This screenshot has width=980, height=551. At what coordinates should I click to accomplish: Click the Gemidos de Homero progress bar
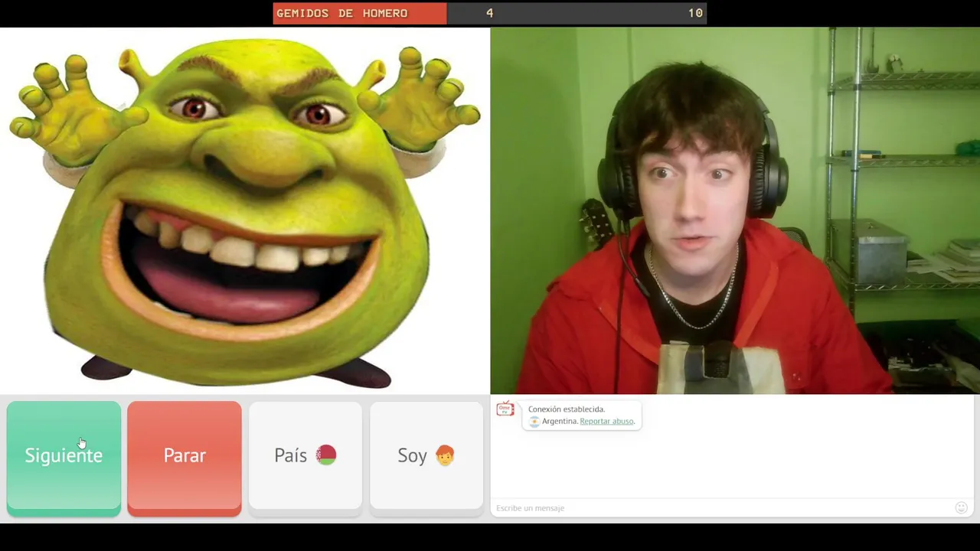(489, 13)
